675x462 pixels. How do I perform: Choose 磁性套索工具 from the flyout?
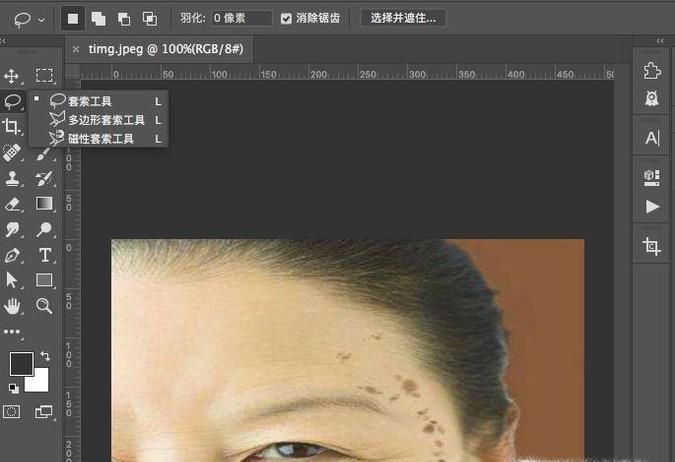pos(99,139)
